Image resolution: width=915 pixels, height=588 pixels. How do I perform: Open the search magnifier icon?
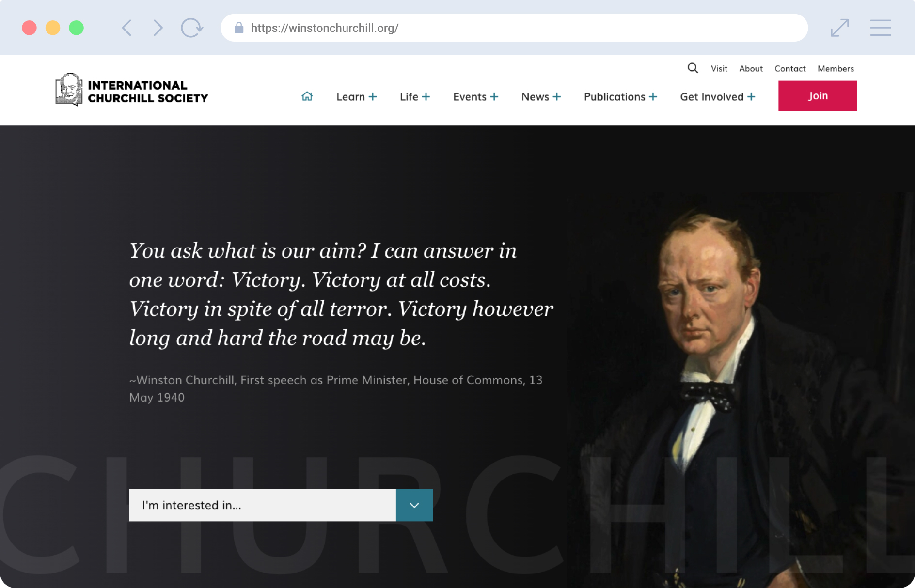(x=693, y=68)
